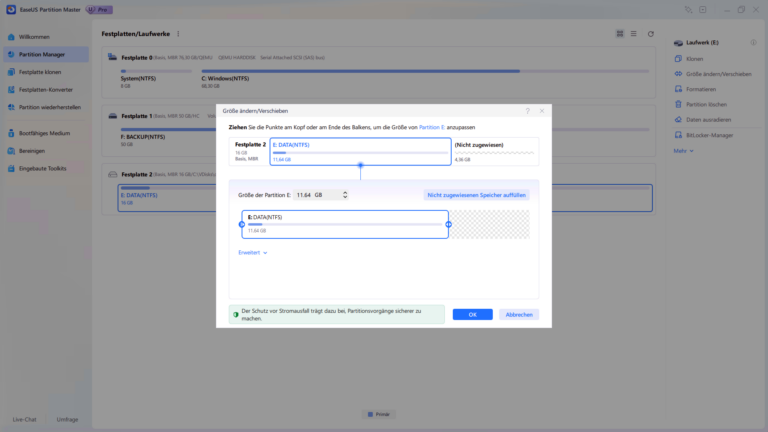This screenshot has height=432, width=768.
Task: Select Partition Manager in sidebar
Action: coord(46,54)
